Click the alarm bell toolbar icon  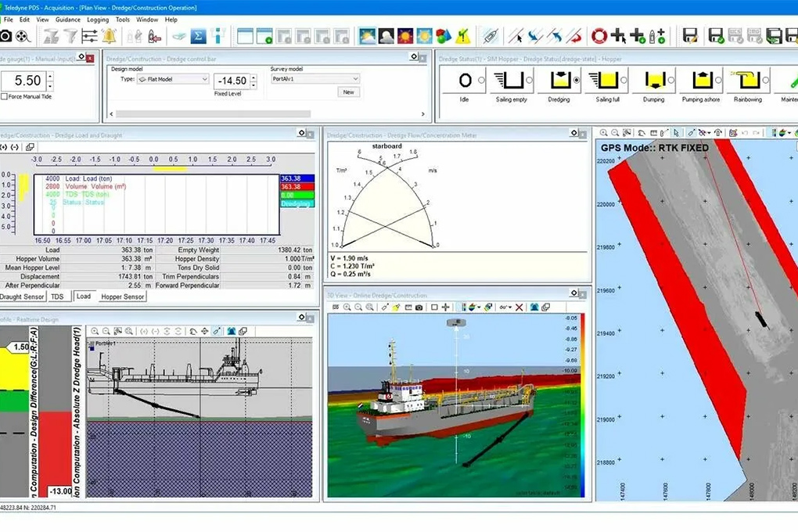(109, 35)
